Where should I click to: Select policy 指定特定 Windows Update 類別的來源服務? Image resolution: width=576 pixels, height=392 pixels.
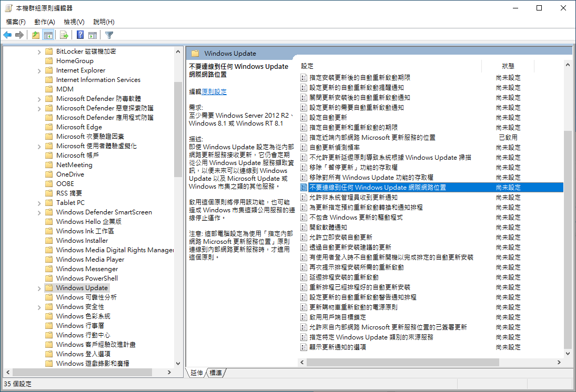(x=371, y=337)
